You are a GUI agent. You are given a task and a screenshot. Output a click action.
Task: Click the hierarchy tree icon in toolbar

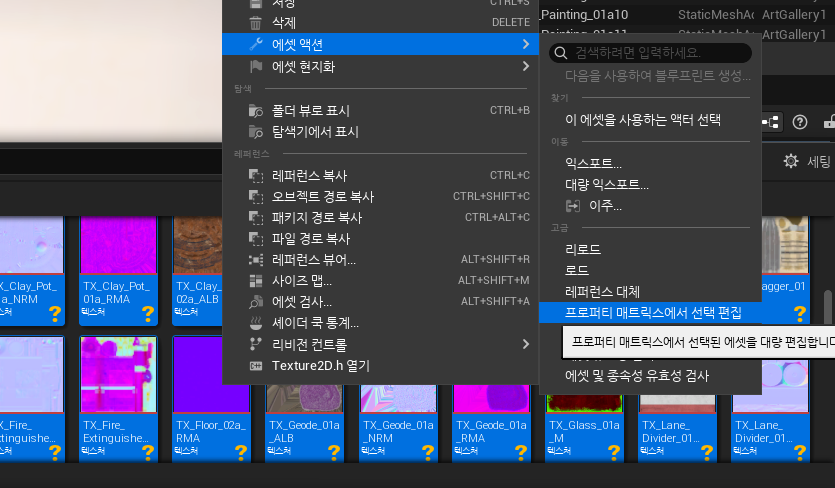click(x=770, y=122)
